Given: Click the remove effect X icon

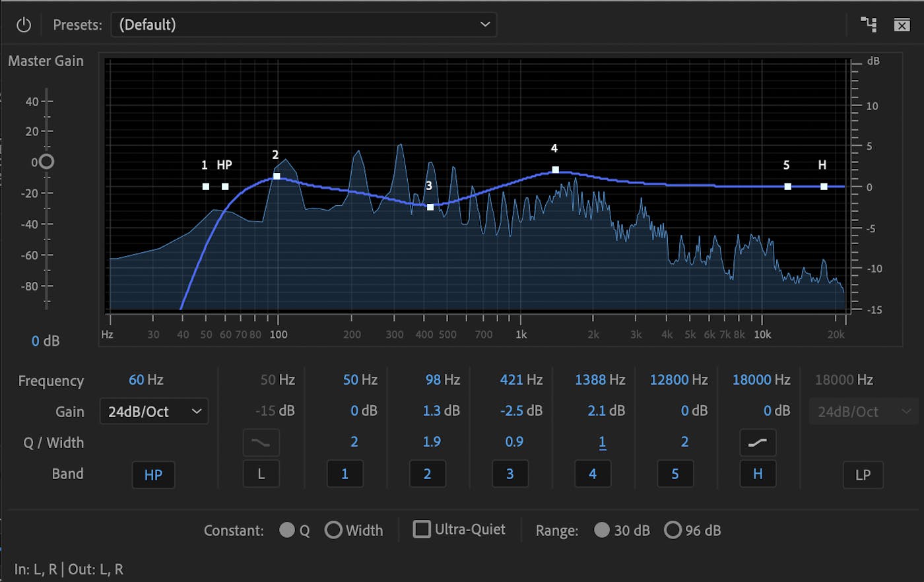Looking at the screenshot, I should [x=902, y=25].
